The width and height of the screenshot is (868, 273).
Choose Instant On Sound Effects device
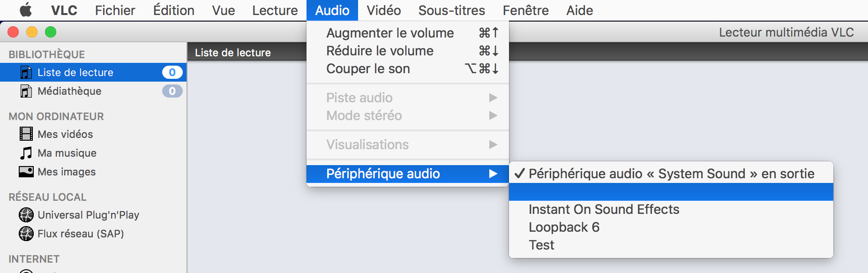tap(604, 210)
